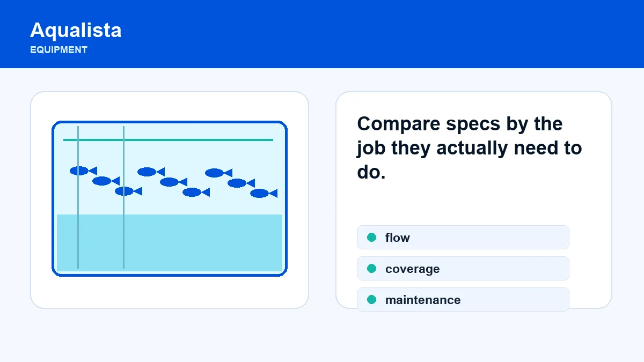Viewport: 644px width, 362px height.
Task: Click the horizontal teal bar atop the tank
Action: 168,140
